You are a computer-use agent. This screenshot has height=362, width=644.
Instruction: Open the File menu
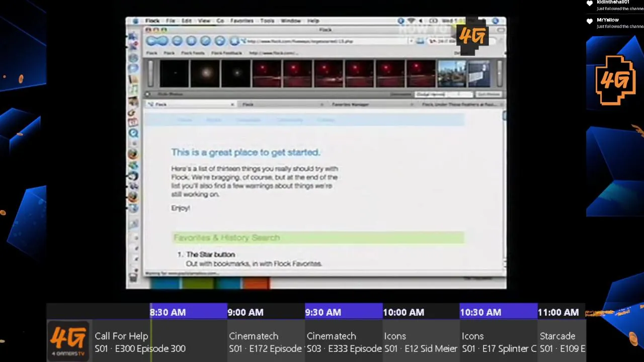pyautogui.click(x=171, y=21)
